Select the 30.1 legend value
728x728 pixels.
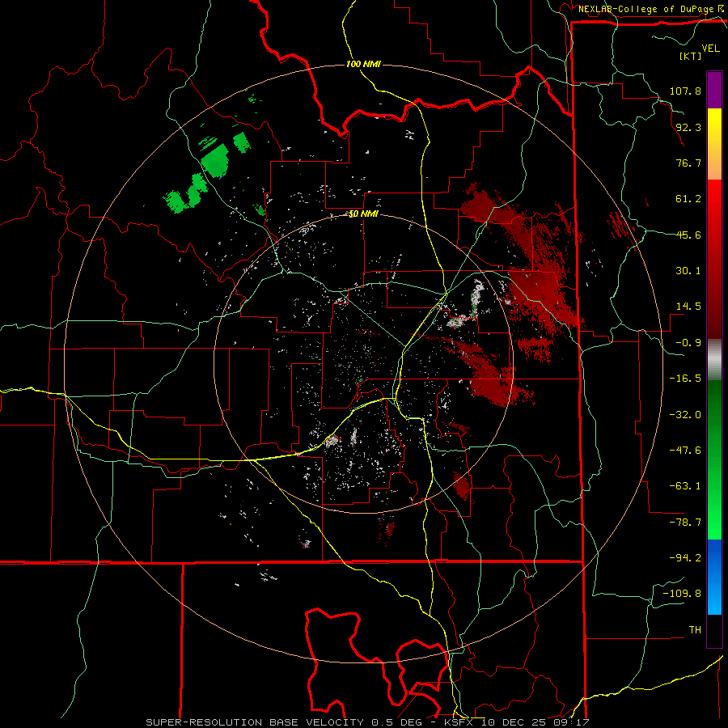(688, 271)
